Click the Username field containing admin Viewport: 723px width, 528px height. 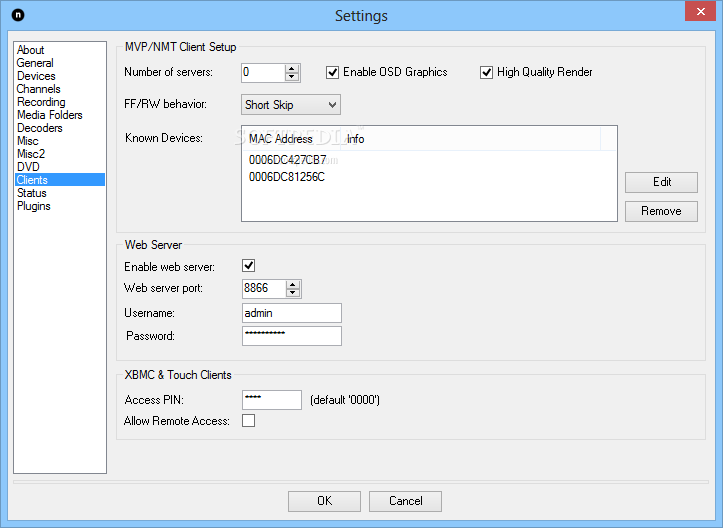pos(292,313)
